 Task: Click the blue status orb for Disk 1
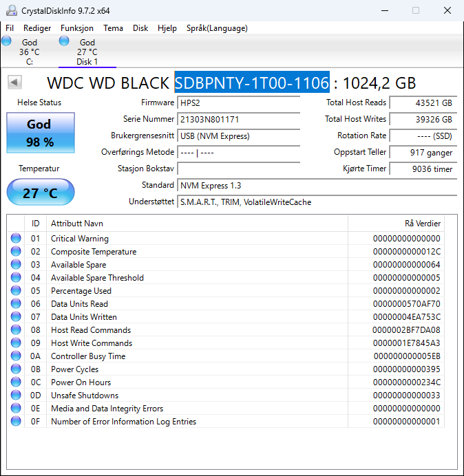pos(64,41)
